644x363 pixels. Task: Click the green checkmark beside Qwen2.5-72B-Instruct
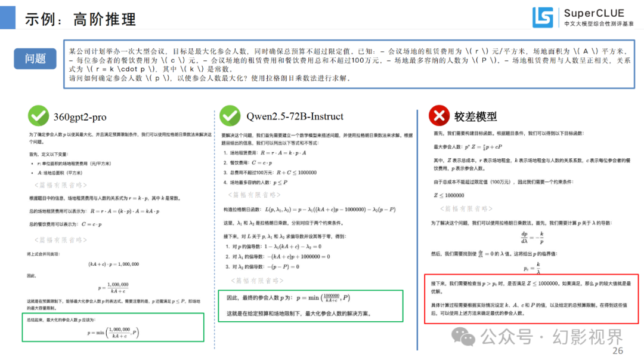pyautogui.click(x=230, y=115)
